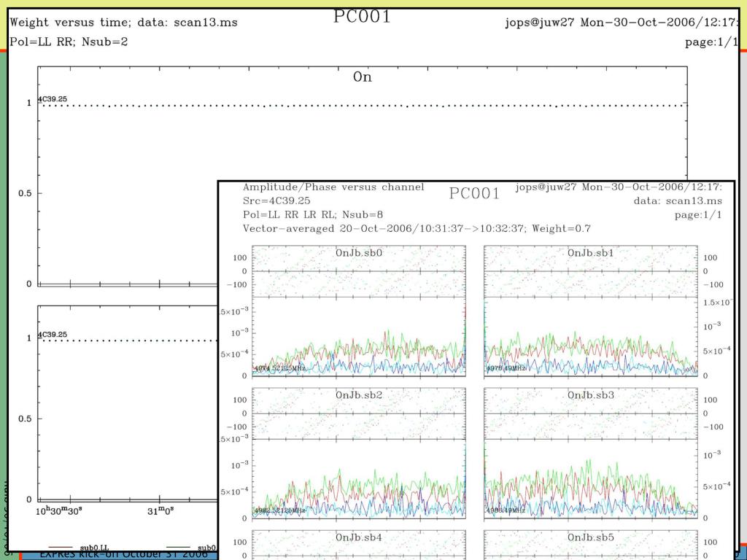The width and height of the screenshot is (747, 560).
Task: Click "page:1/1" on the amplitude/phase plot
Action: [x=698, y=215]
